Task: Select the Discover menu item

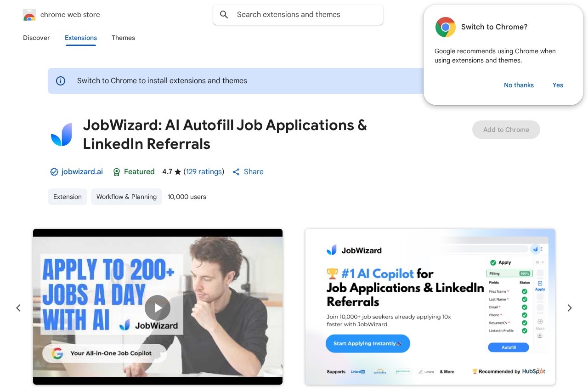Action: pos(36,38)
